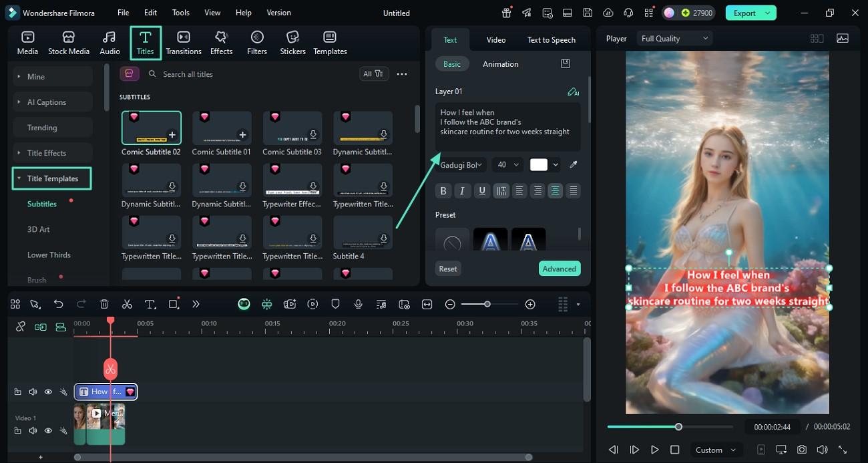Image resolution: width=868 pixels, height=463 pixels.
Task: Select the crop tool in timeline toolbar
Action: [174, 304]
